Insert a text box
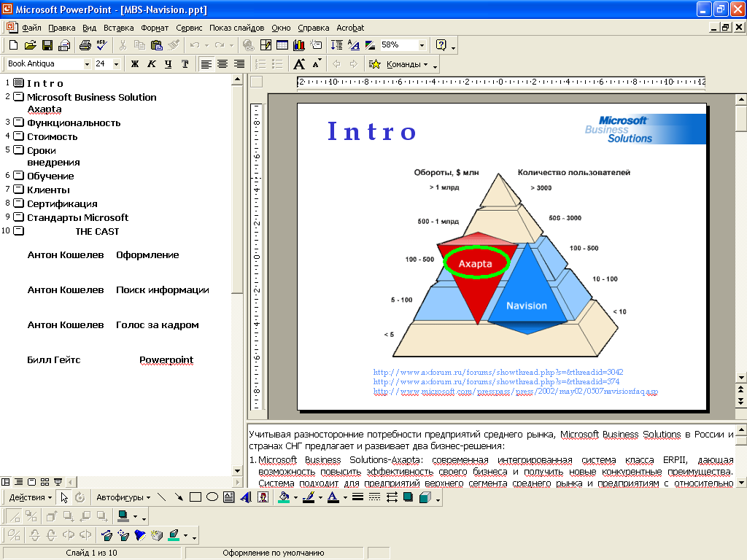 228,497
